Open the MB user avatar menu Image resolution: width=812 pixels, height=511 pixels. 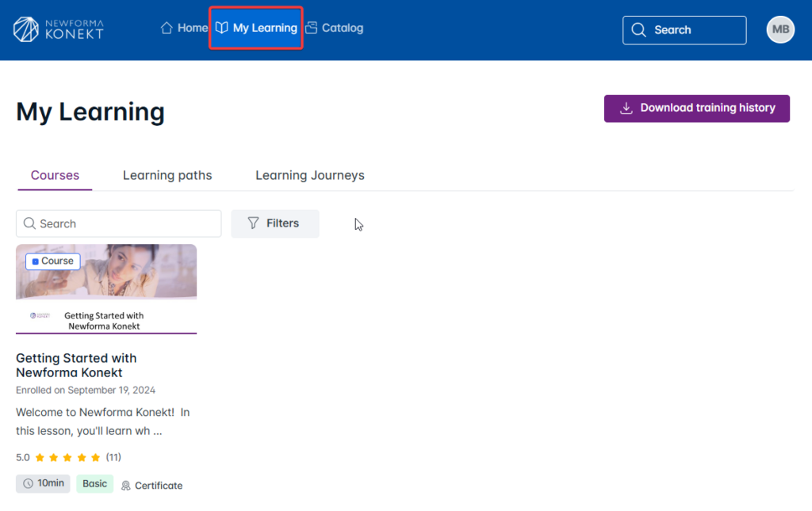tap(780, 29)
